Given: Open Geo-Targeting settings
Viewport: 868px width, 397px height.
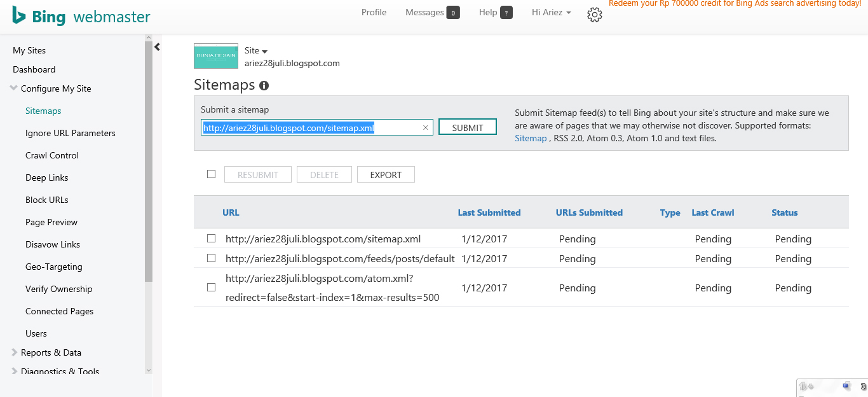Looking at the screenshot, I should pyautogui.click(x=54, y=267).
